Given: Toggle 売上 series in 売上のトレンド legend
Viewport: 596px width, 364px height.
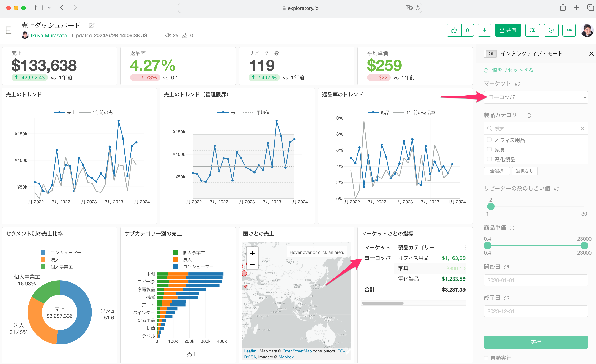Looking at the screenshot, I should pyautogui.click(x=65, y=113).
